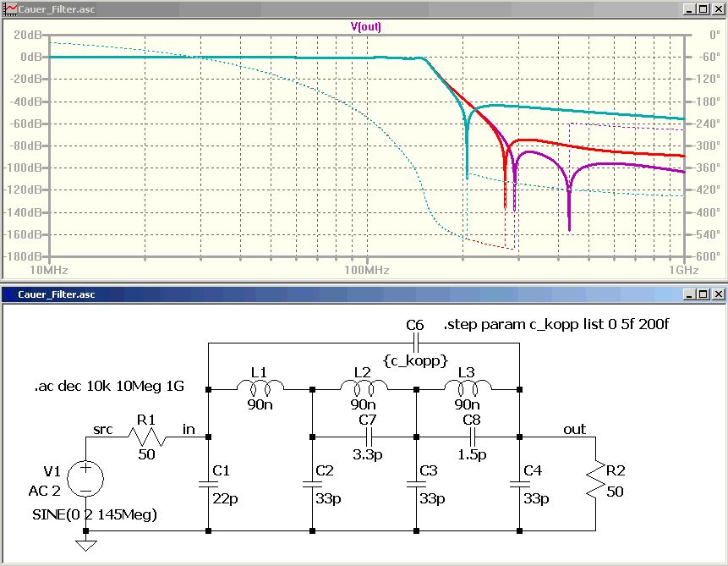Click the 0dB left axis label

point(31,57)
